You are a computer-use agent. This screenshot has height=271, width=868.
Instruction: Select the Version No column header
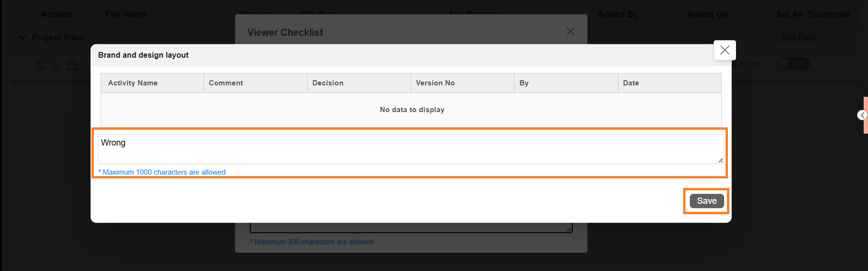(435, 83)
